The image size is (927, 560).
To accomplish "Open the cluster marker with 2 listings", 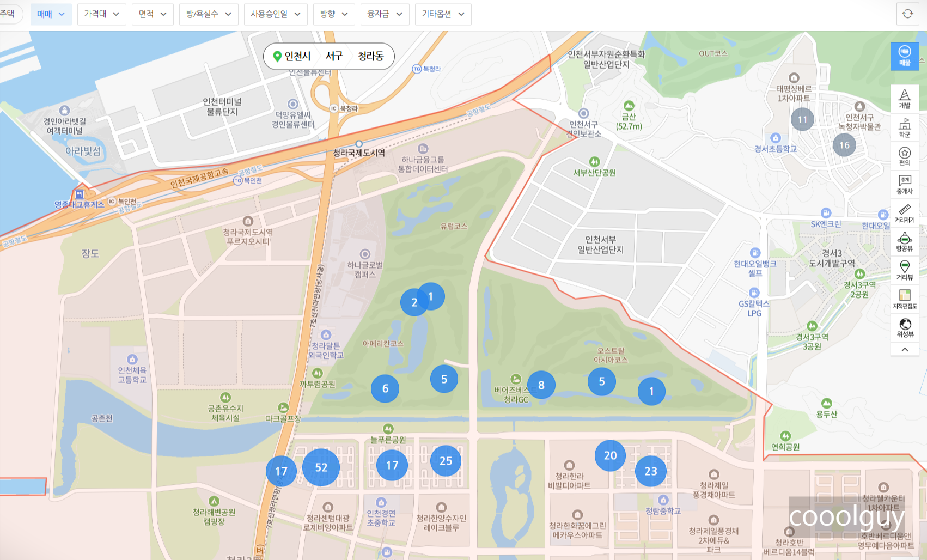I will (413, 302).
